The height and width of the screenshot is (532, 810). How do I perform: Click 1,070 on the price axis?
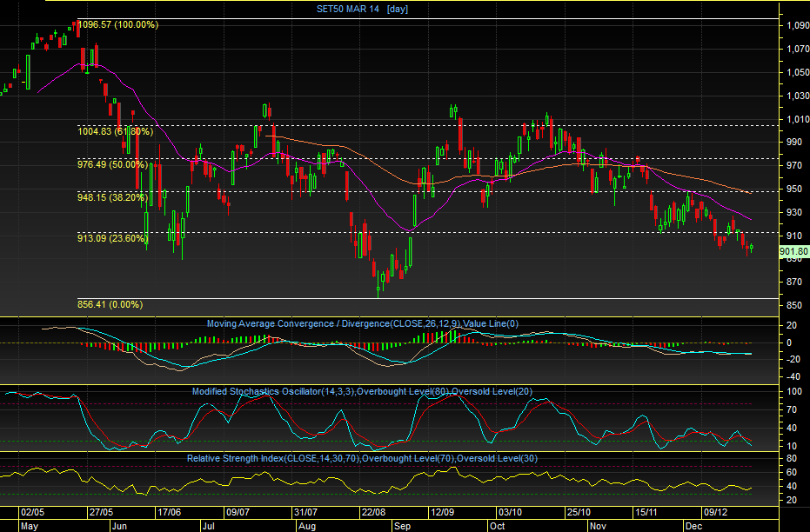click(798, 49)
